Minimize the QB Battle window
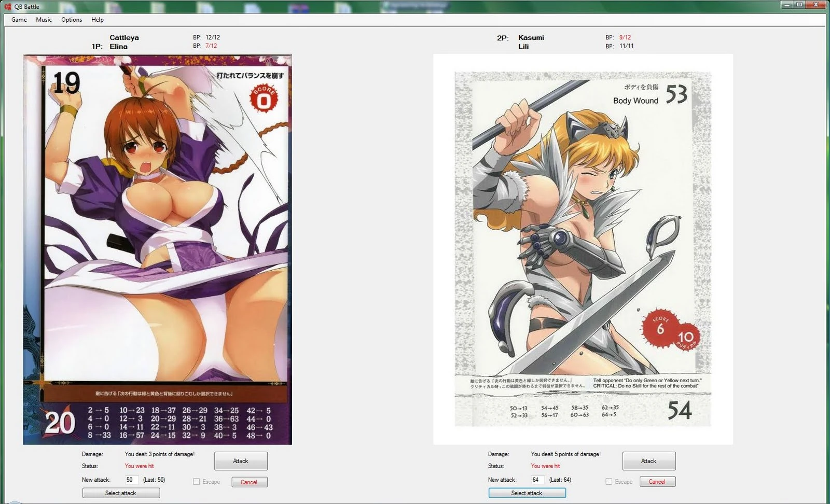 pyautogui.click(x=787, y=5)
